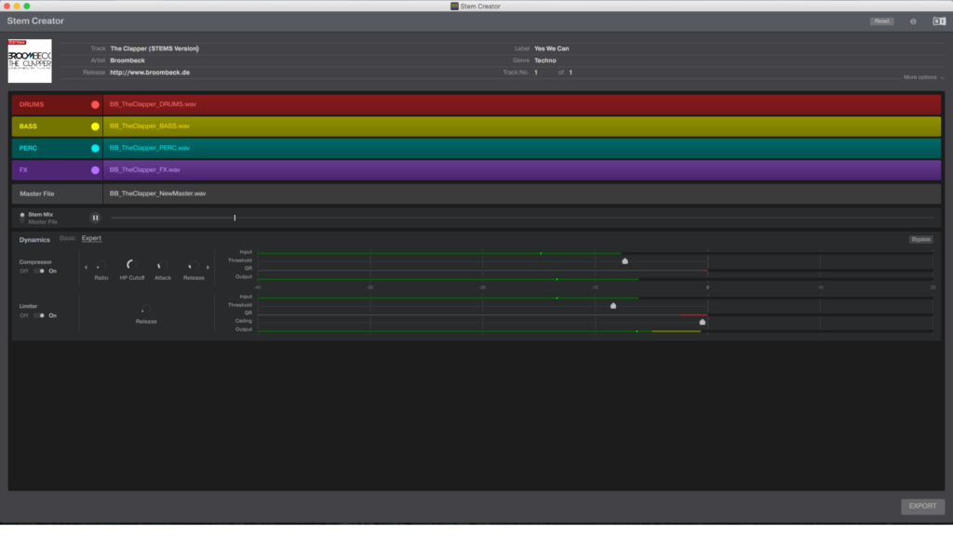
Task: Click the right arrow beside the compressor Release knob
Action: coord(208,267)
